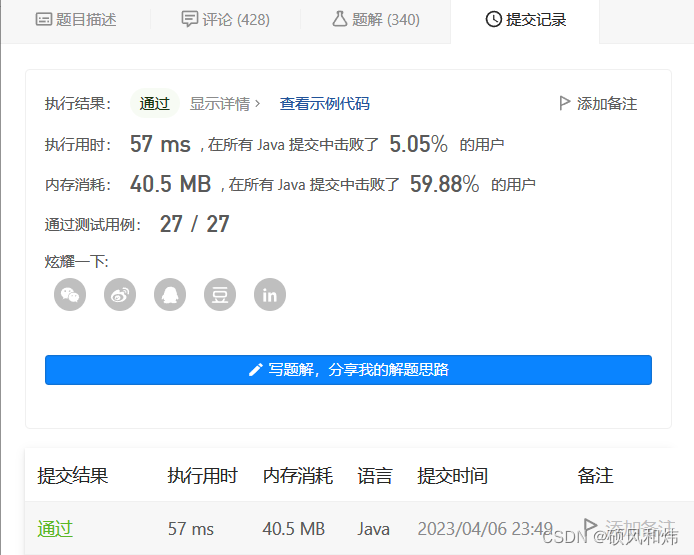Click the comment bubble icon on 评论 tab
Screen dimensions: 694x555
pos(190,19)
